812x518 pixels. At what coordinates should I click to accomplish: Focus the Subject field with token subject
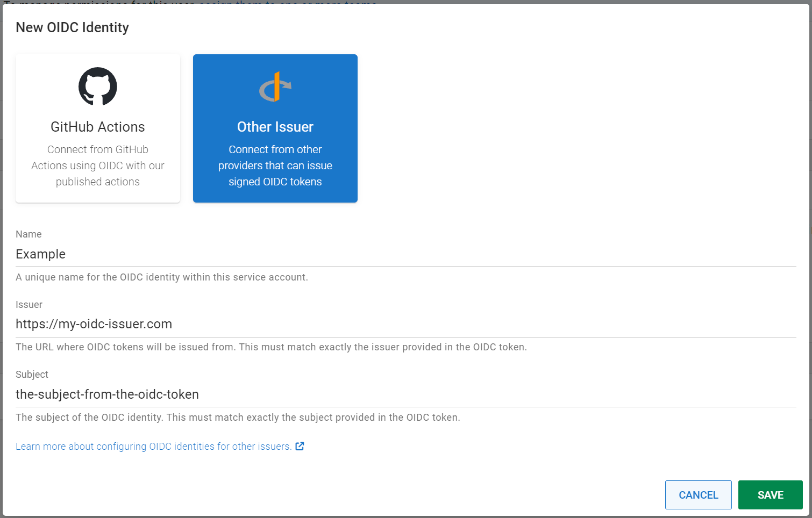tap(215, 394)
